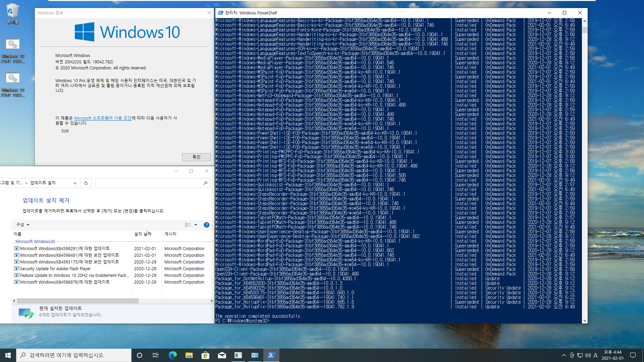Open the 구성 organize dropdown

coord(22,225)
